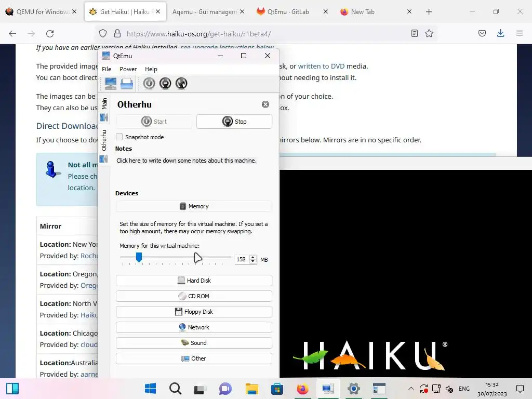Expand the Hard Disk device section
Screen dimensions: 532x399
[x=194, y=281]
